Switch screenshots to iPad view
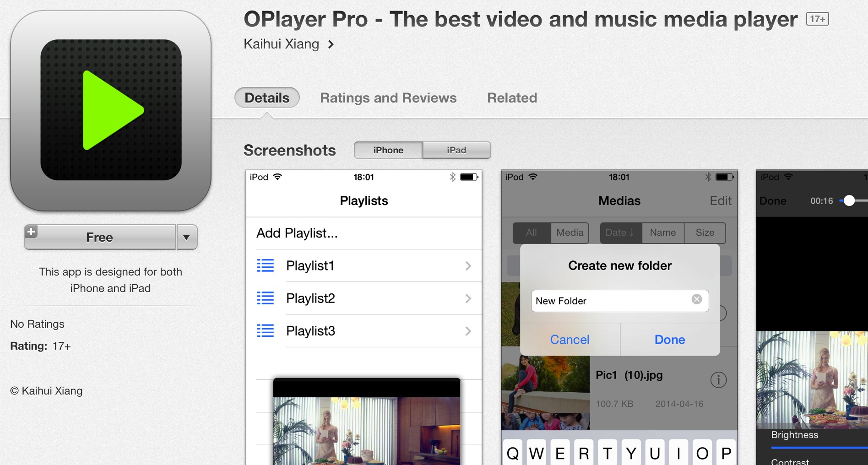868x465 pixels. coord(456,150)
